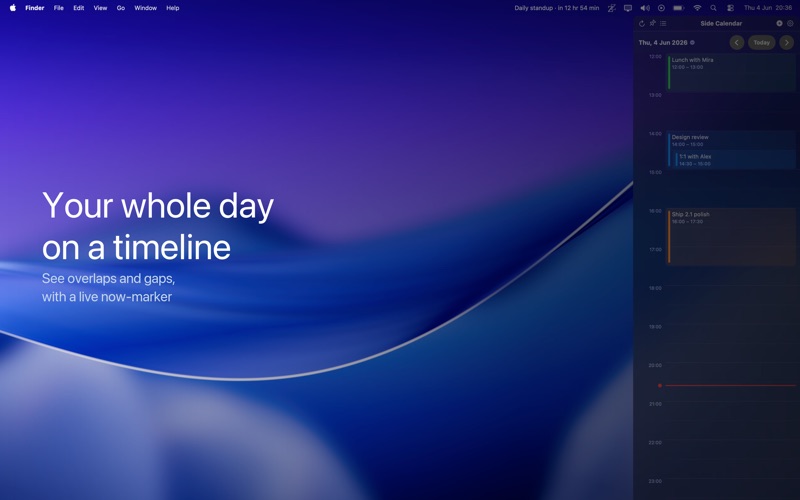
Task: Open the Finder menu
Action: coord(35,8)
